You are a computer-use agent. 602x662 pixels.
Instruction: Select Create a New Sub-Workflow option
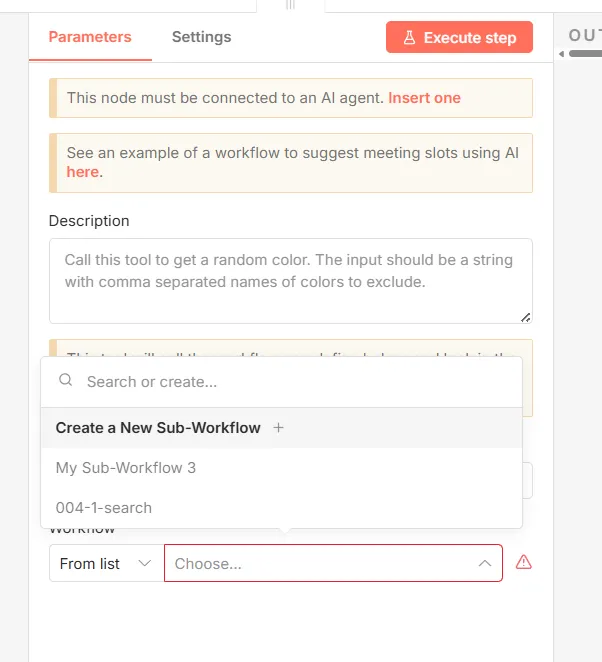(x=158, y=428)
